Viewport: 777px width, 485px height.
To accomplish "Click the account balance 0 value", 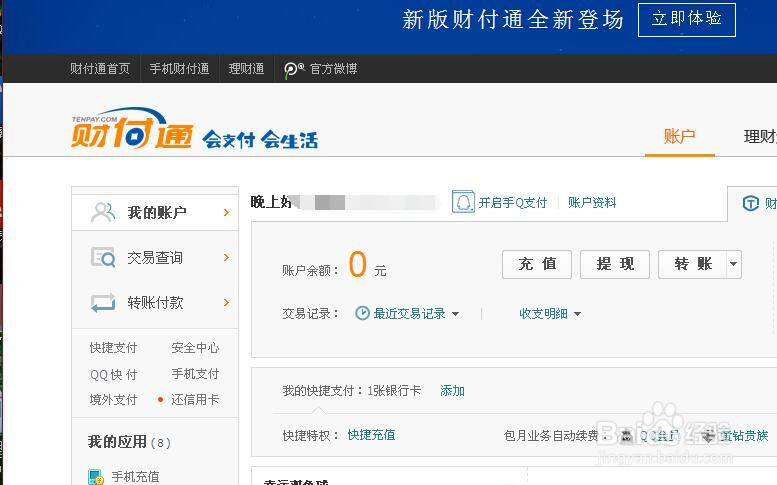I will click(x=357, y=265).
